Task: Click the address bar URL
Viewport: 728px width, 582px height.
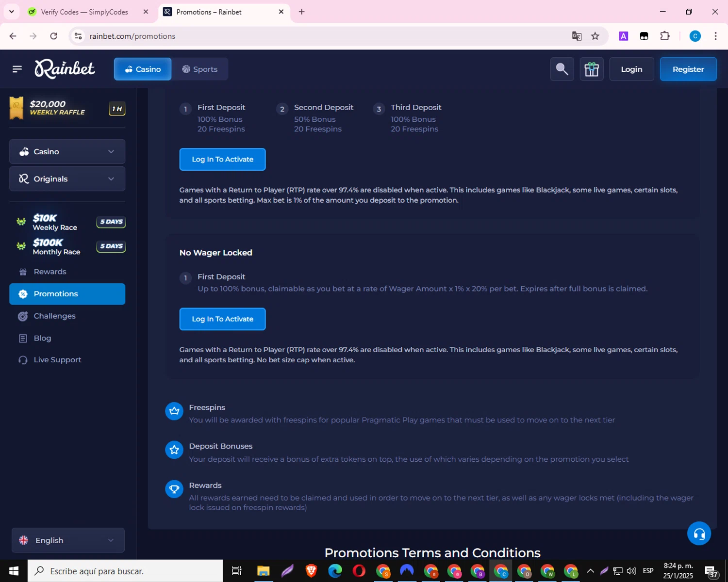Action: (132, 36)
